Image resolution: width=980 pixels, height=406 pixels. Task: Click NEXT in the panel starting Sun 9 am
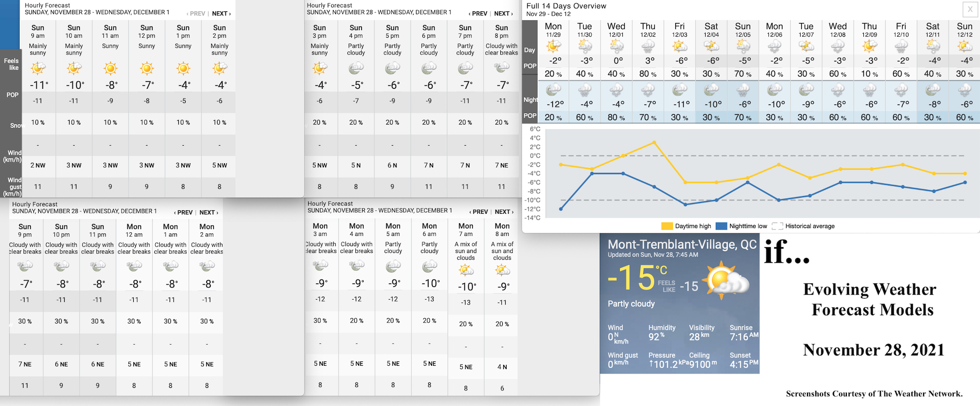[221, 14]
